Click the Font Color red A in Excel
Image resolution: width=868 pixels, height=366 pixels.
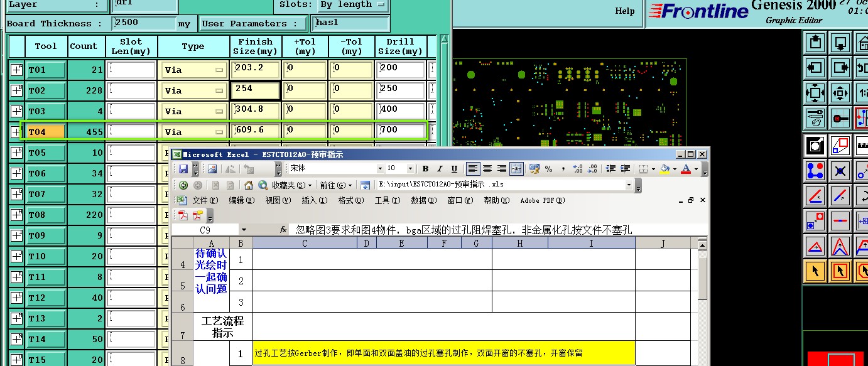coord(686,169)
